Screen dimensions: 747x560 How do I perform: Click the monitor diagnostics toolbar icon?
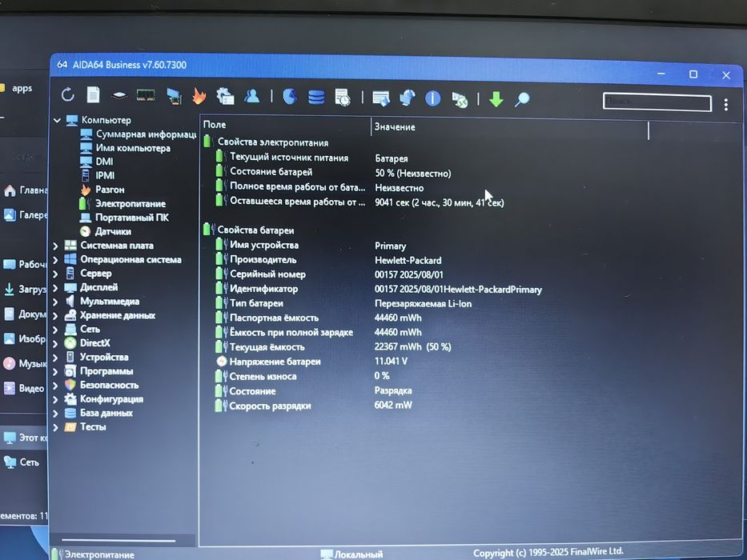click(x=175, y=97)
